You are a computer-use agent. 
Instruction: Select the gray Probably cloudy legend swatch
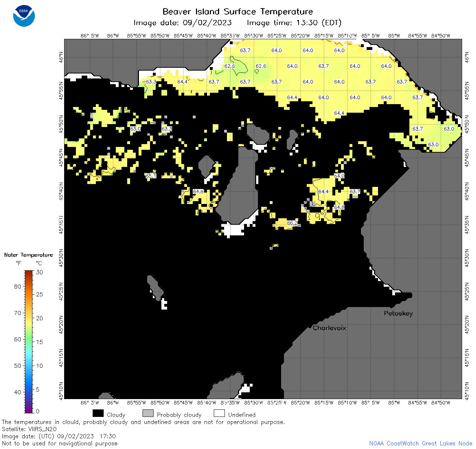click(x=148, y=413)
